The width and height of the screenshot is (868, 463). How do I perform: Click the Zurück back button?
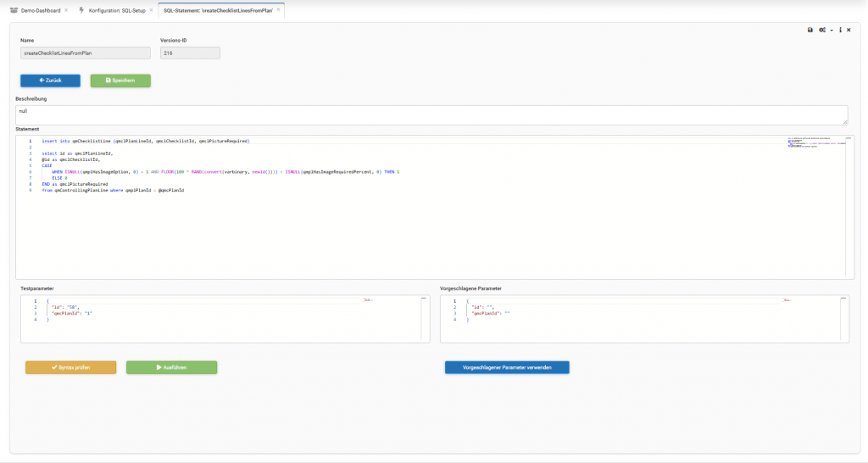click(50, 81)
